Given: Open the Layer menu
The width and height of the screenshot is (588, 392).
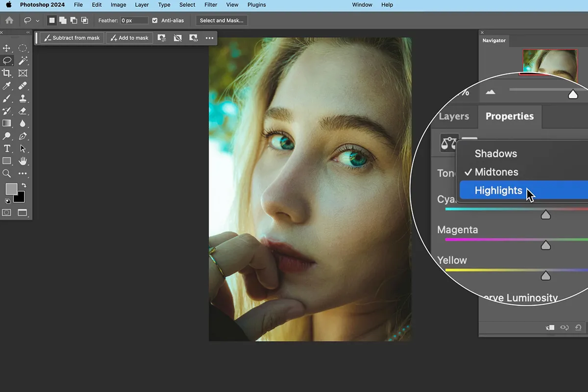Looking at the screenshot, I should coord(142,5).
